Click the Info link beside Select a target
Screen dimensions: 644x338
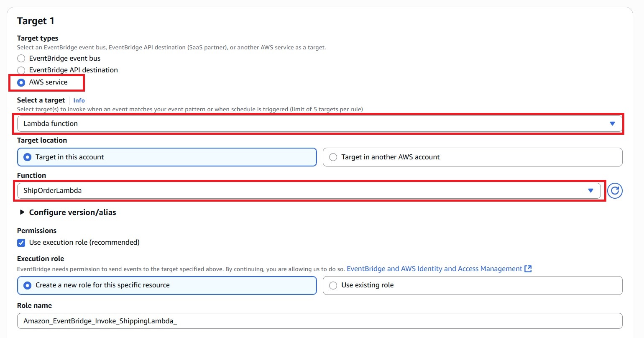pyautogui.click(x=79, y=100)
